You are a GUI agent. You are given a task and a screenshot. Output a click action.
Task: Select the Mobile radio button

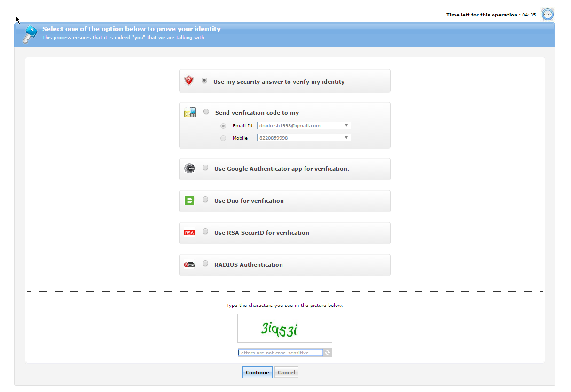point(223,138)
